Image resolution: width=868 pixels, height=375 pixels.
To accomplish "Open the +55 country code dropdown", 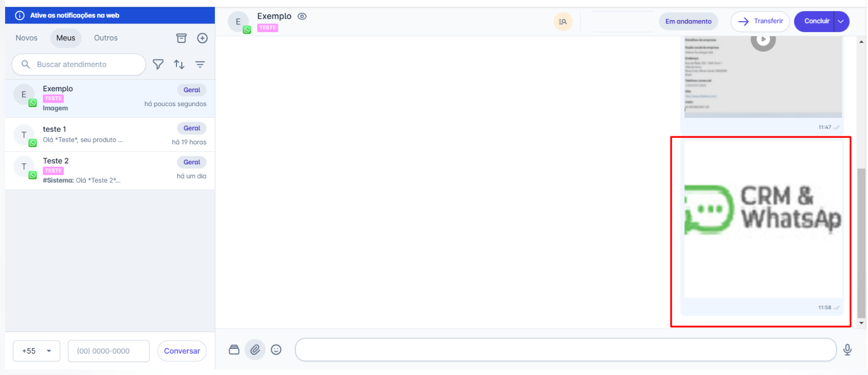I will pyautogui.click(x=36, y=351).
